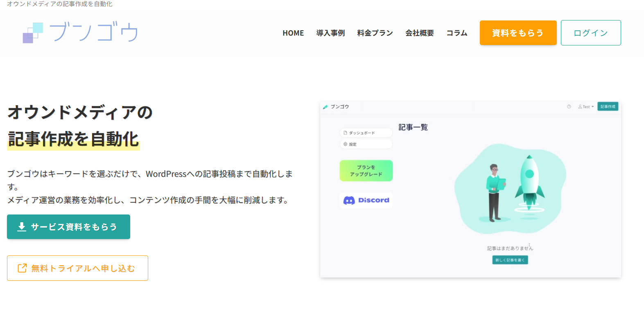Open the 料金プラン menu item
The width and height of the screenshot is (644, 334).
pos(375,33)
